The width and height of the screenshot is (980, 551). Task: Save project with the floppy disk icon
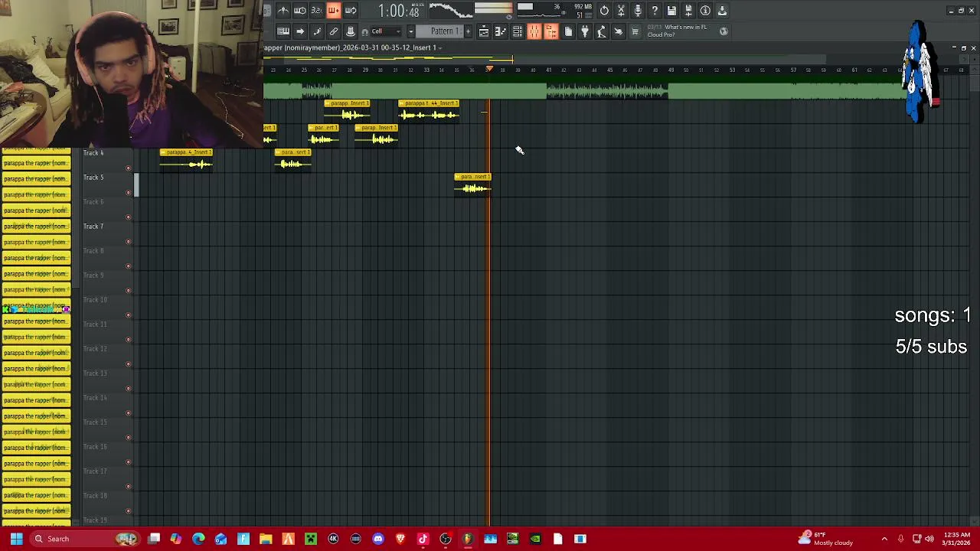(x=671, y=11)
